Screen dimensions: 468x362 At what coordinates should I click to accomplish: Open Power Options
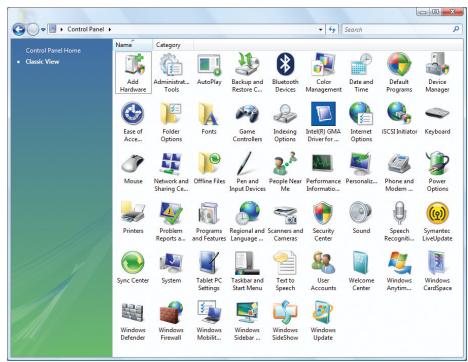tap(437, 172)
